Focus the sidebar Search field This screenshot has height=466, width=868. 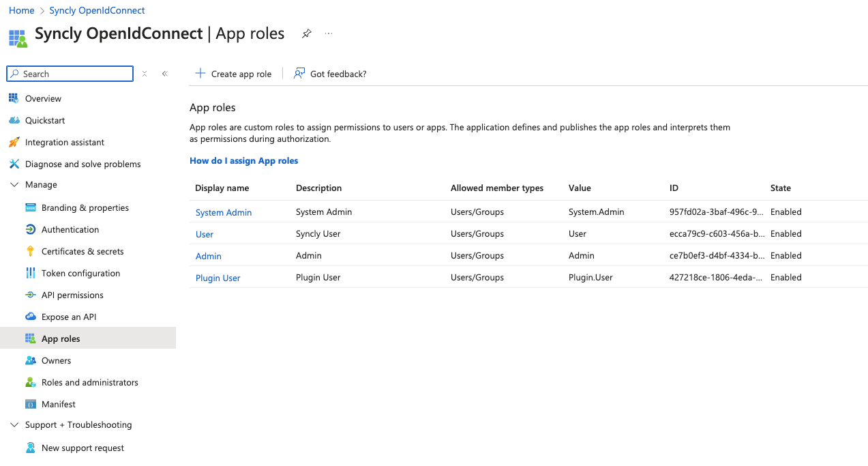tap(70, 74)
